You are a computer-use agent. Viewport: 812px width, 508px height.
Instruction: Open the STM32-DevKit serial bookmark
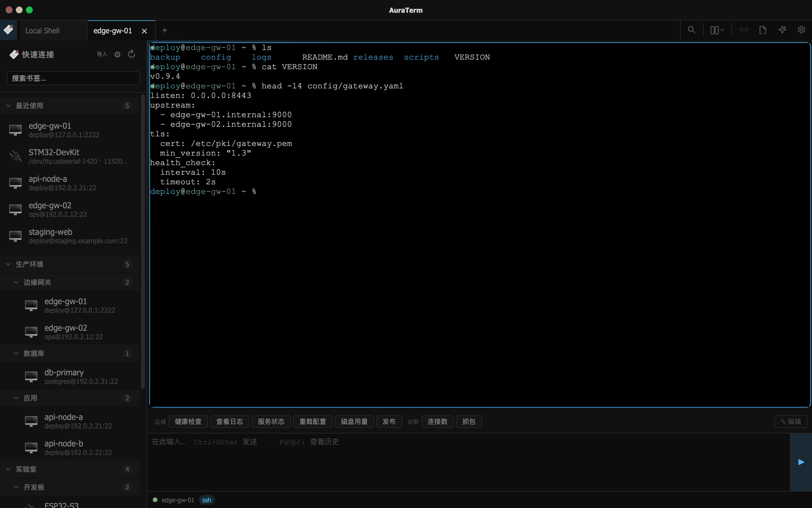pyautogui.click(x=70, y=156)
